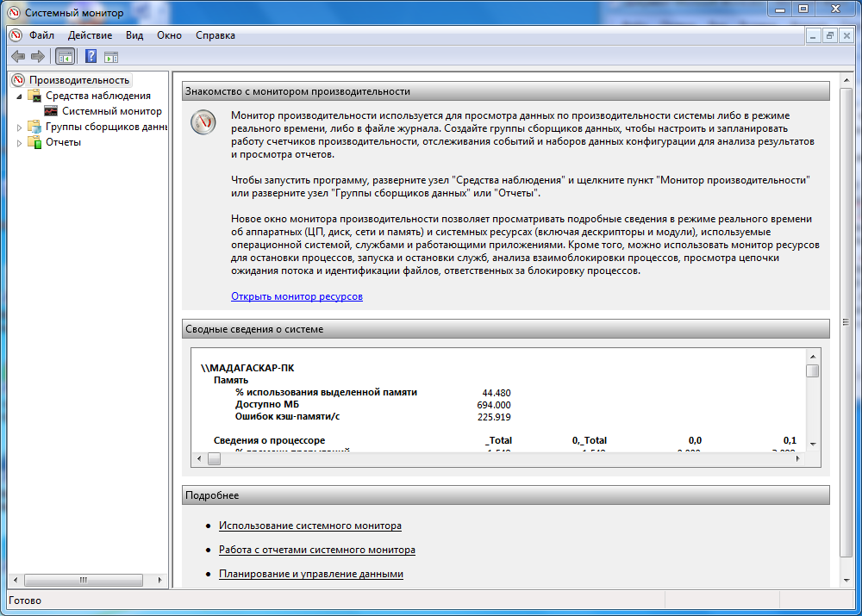Open the Вид menu
862x616 pixels.
point(134,35)
